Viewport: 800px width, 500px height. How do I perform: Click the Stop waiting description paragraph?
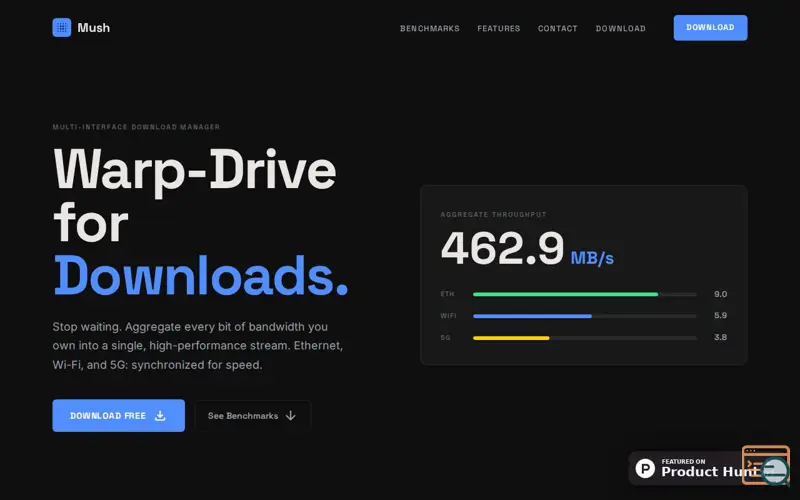pos(198,346)
